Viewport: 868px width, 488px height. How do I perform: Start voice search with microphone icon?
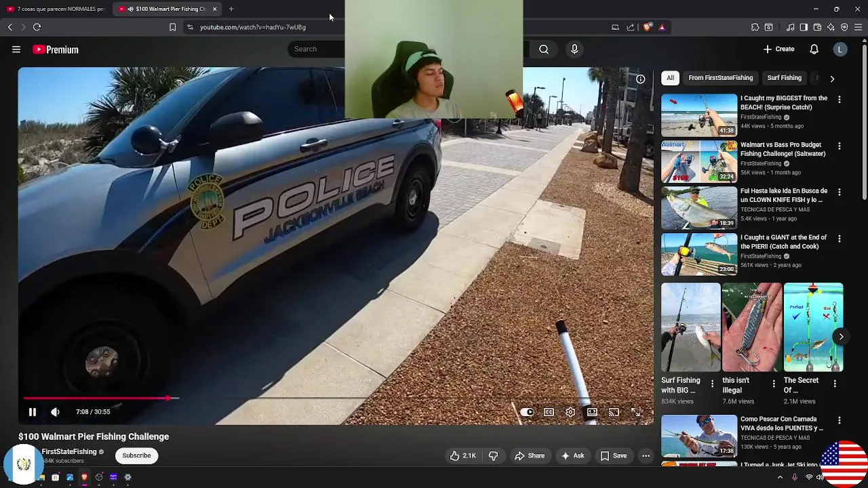click(x=574, y=49)
